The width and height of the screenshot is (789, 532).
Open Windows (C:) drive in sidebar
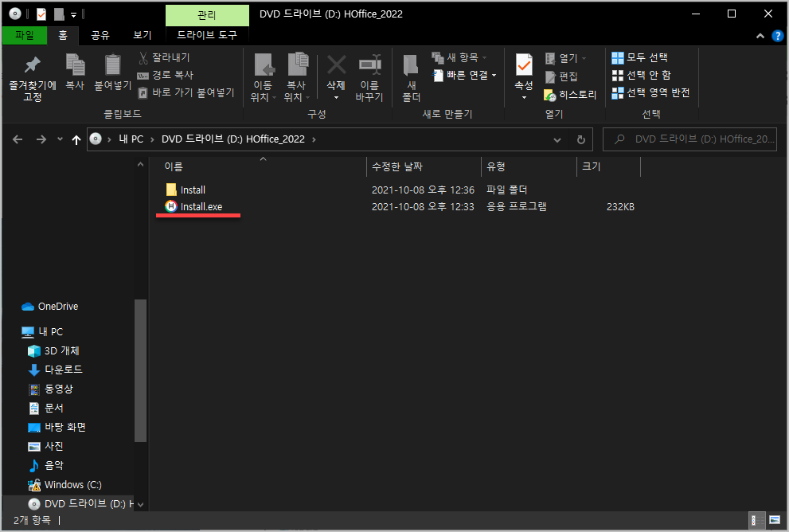click(x=65, y=485)
